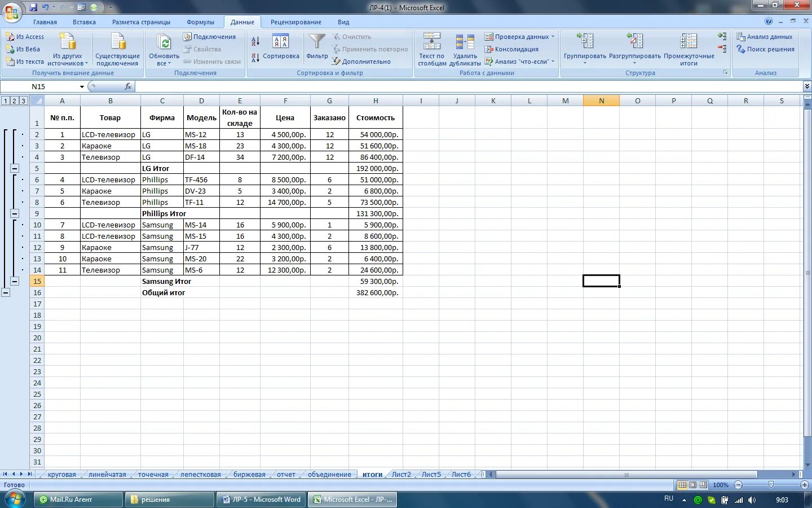Open Mail.Ru Агент taskbar button
Image resolution: width=812 pixels, height=508 pixels.
point(79,500)
